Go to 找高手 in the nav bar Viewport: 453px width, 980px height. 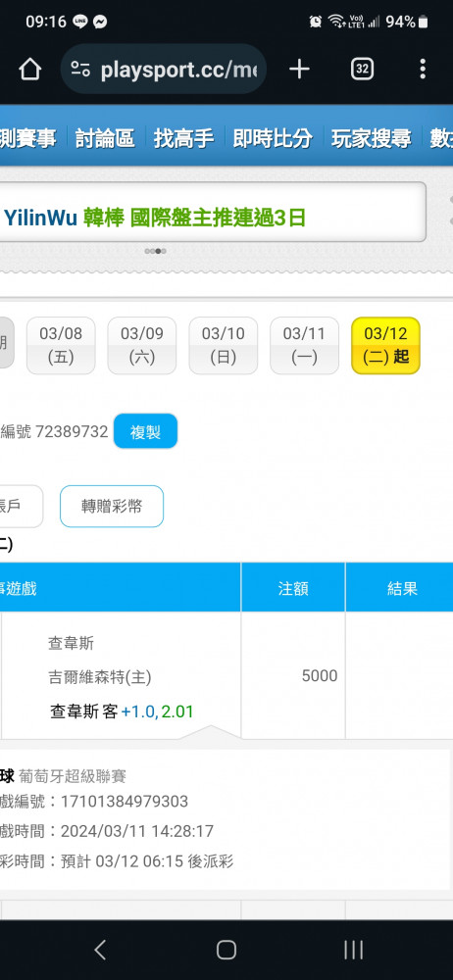click(x=184, y=138)
